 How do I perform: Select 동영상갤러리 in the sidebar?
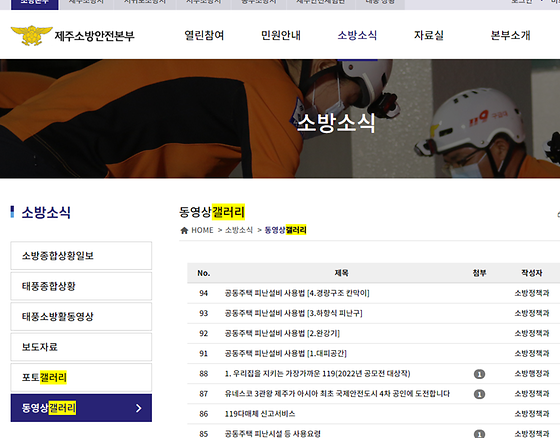click(81, 408)
